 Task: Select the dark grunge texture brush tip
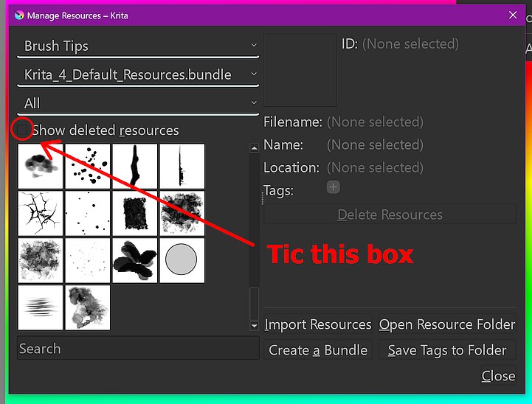182,213
